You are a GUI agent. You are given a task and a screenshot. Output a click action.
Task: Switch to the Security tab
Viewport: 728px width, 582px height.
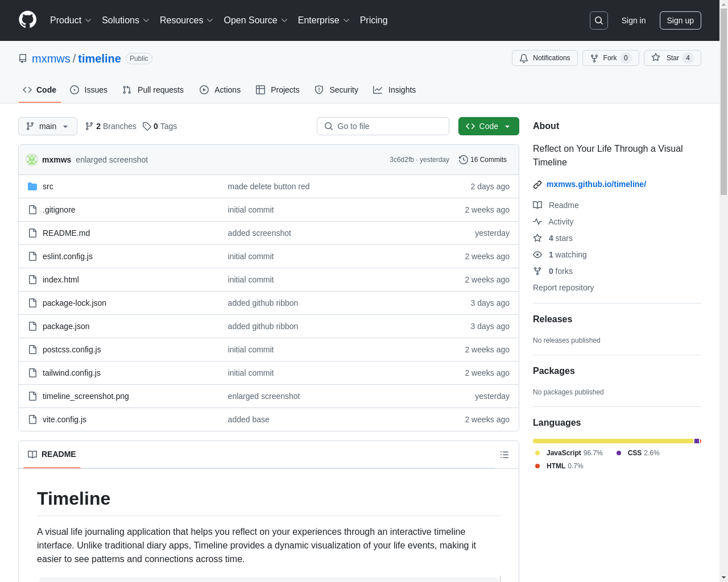click(x=337, y=90)
